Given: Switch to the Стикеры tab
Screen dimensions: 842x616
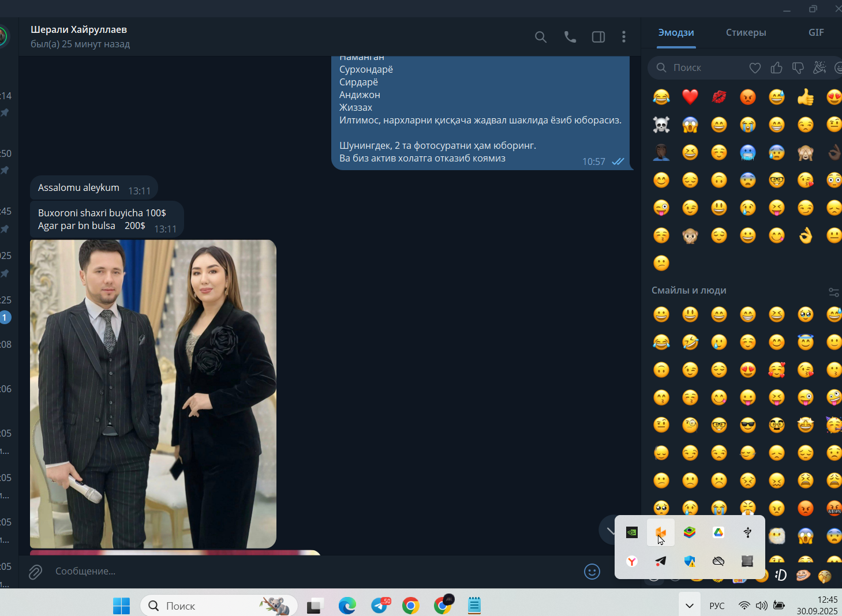Looking at the screenshot, I should [746, 33].
